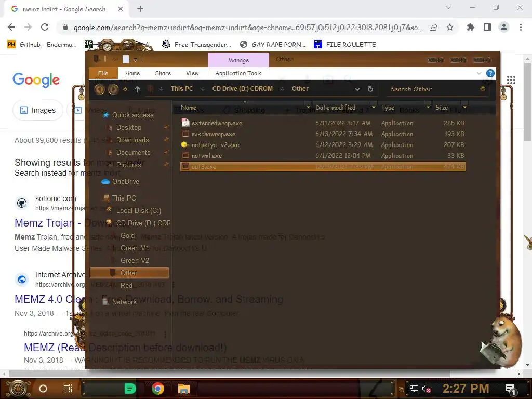This screenshot has width=532, height=399.
Task: Select the extendedwrap.exe file
Action: pyautogui.click(x=323, y=123)
